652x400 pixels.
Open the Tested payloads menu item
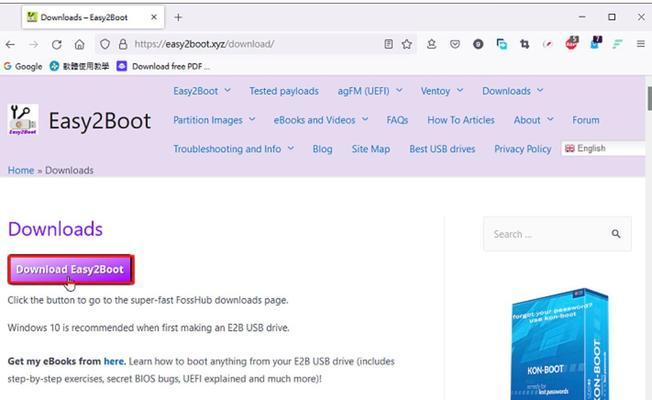coord(284,91)
